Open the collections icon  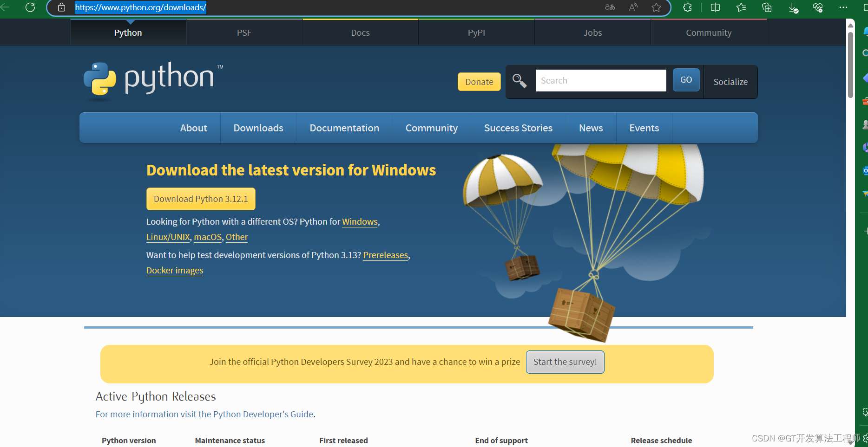[x=767, y=7]
